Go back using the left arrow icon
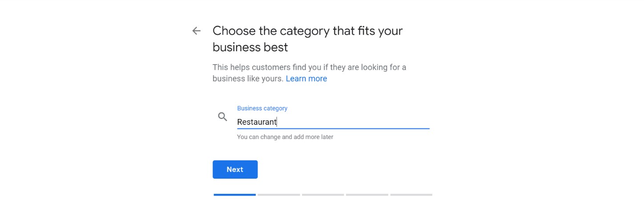The height and width of the screenshot is (217, 644). (x=196, y=31)
